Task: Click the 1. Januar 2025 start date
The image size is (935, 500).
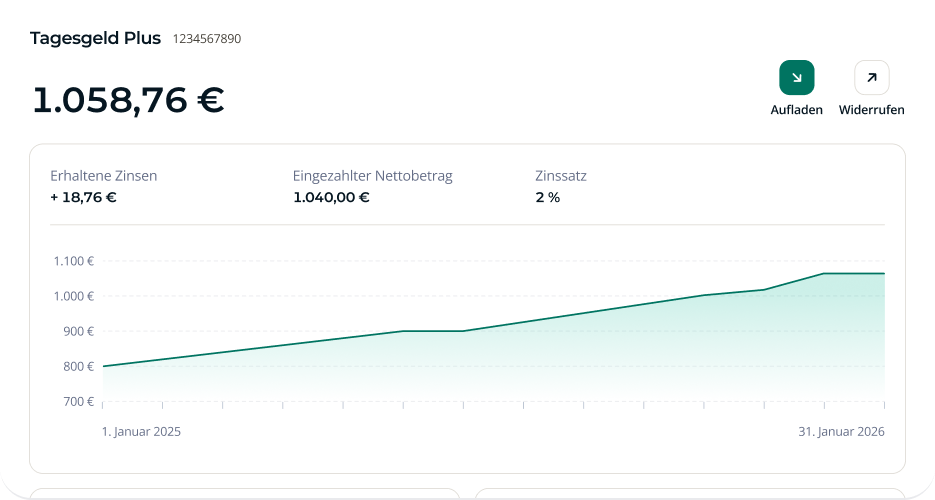Action: [x=141, y=432]
